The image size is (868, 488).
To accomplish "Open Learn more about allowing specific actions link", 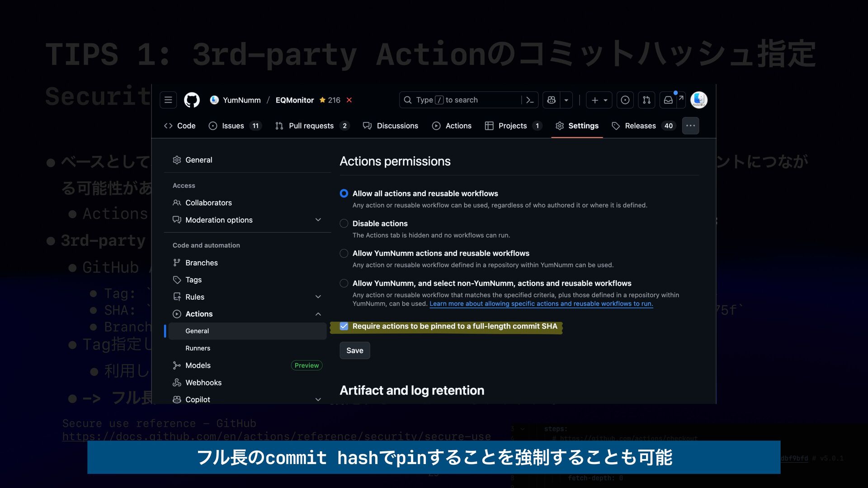I will point(541,304).
